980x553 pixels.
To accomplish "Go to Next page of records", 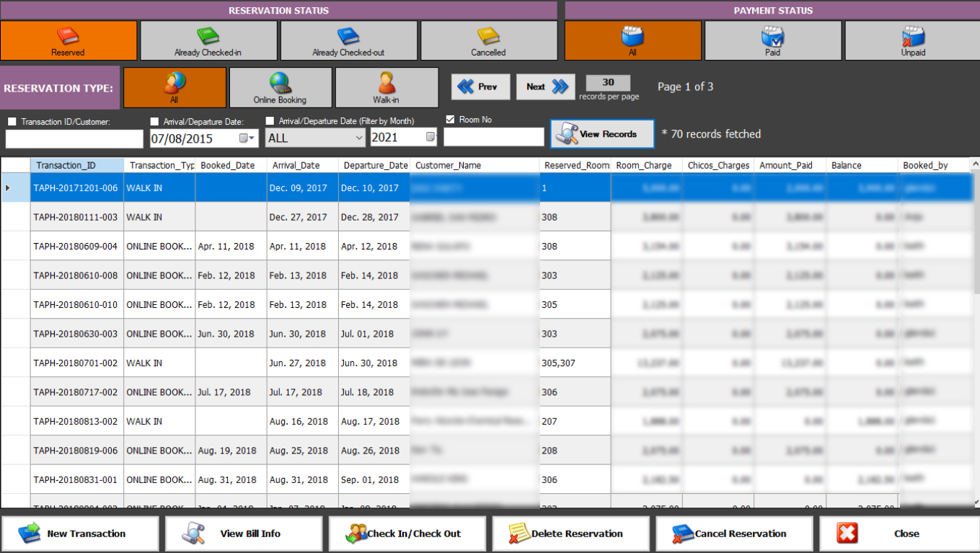I will coord(546,87).
